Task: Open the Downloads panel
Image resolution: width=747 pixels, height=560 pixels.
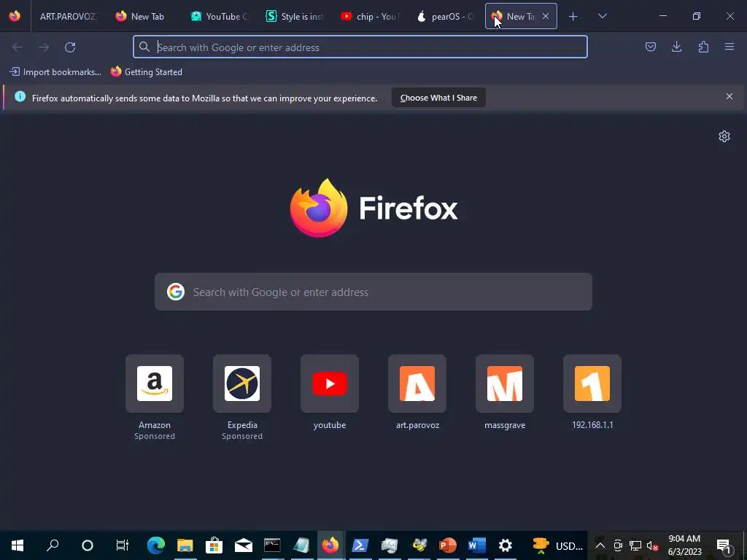Action: tap(676, 47)
